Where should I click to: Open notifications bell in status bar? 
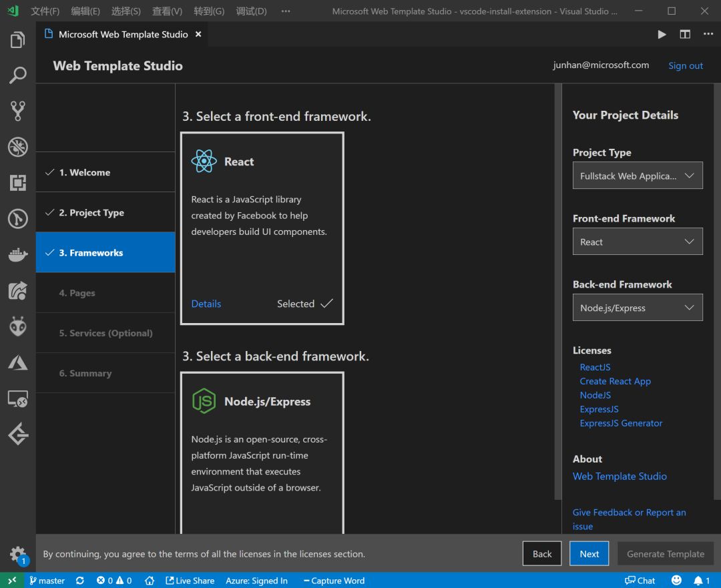click(x=701, y=580)
